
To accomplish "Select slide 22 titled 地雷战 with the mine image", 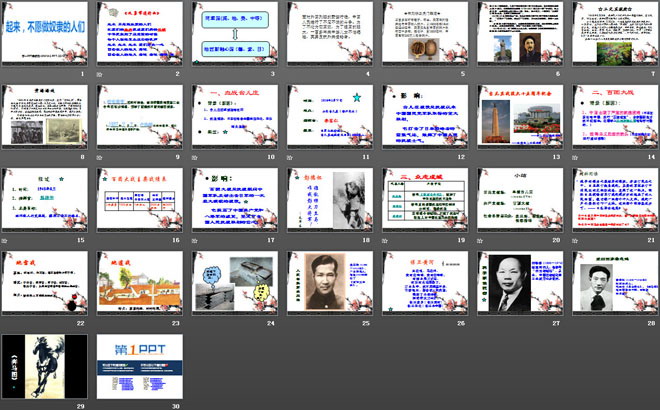I will coord(45,283).
